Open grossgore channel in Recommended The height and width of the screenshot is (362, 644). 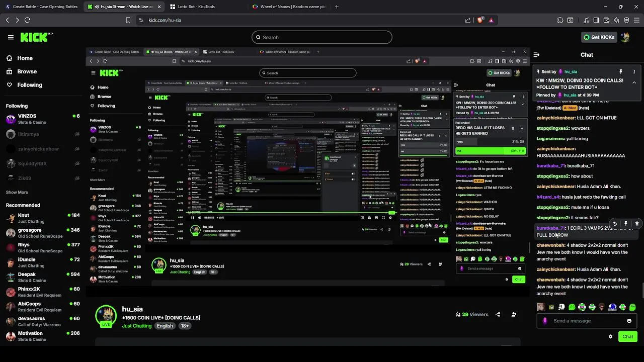click(x=43, y=233)
